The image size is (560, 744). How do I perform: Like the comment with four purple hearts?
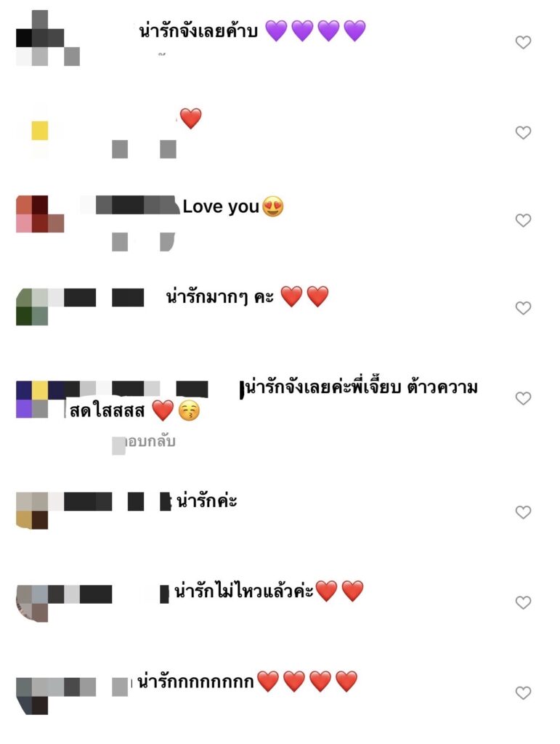523,42
